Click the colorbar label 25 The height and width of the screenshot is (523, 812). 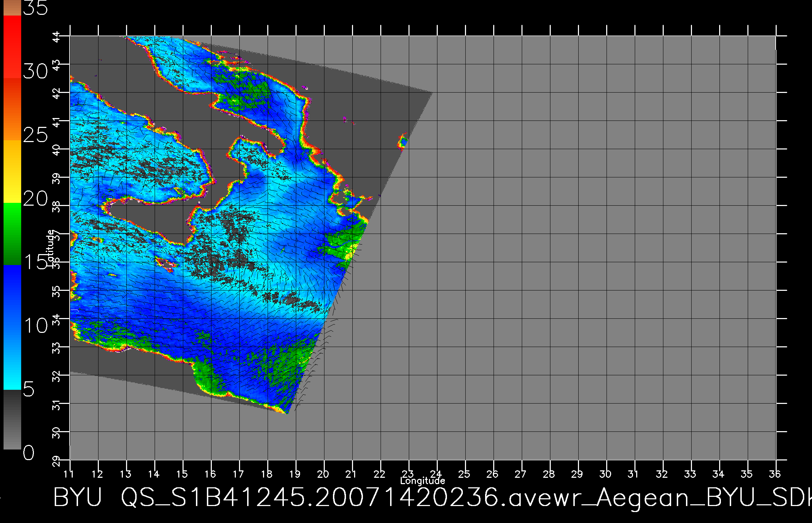tap(35, 135)
